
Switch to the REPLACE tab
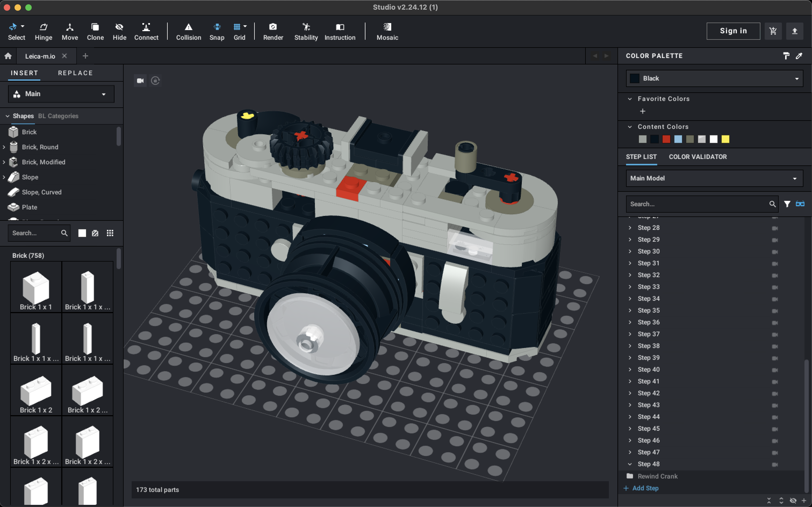tap(75, 73)
